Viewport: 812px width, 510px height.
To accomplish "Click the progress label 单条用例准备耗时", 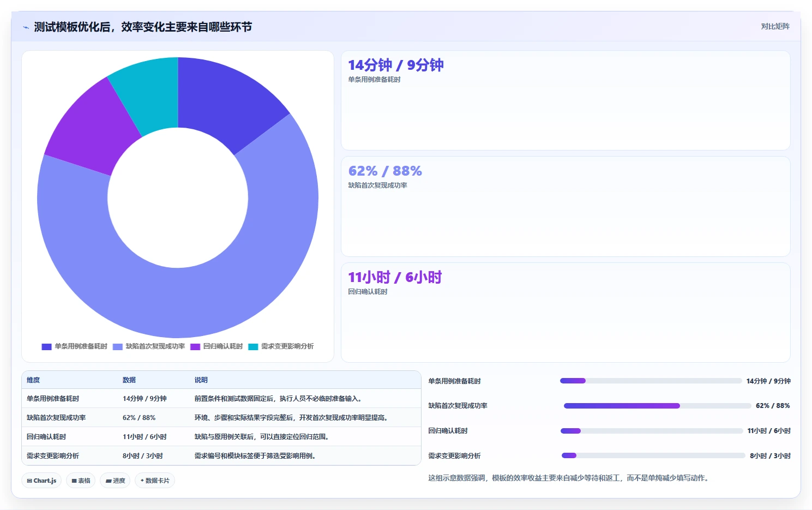I will click(454, 381).
